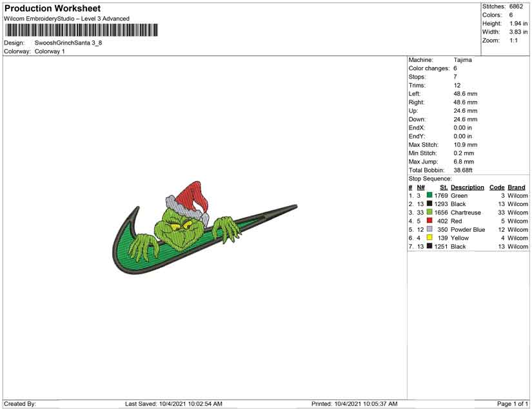Viewport: 532px width, 409px height.
Task: Click the 'Last Saved: 10/4/2021 10:02:54 AM' footer
Action: pos(173,404)
